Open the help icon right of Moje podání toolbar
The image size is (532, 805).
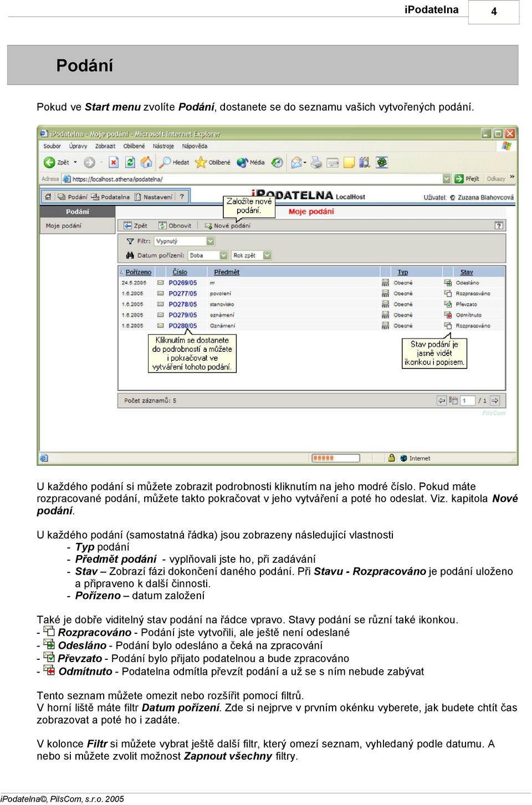499,225
